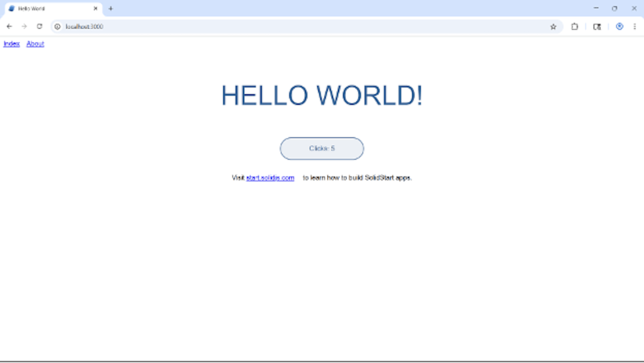Navigate to the Index page

(x=11, y=43)
